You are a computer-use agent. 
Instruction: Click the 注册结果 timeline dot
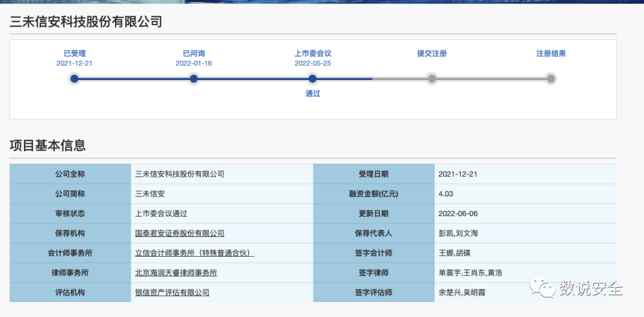[x=551, y=79]
